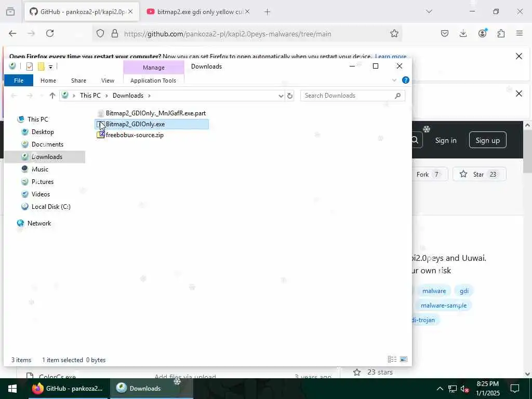Select the Bitmap2_GDIOnly.exe file
The height and width of the screenshot is (399, 532).
tap(152, 124)
